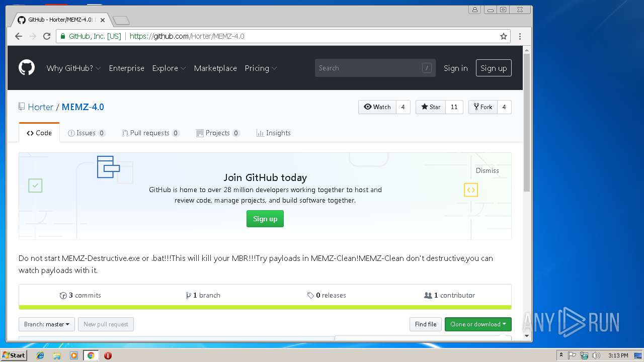Open the Horter user profile link

(41, 107)
